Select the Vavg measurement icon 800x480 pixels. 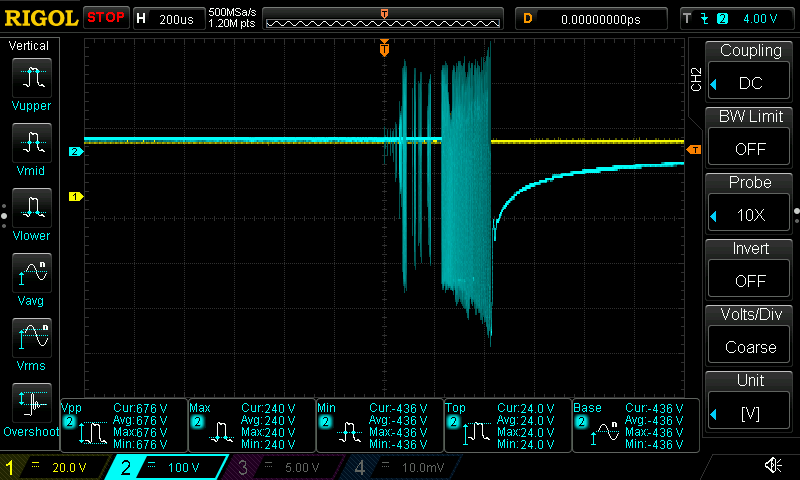click(x=32, y=273)
